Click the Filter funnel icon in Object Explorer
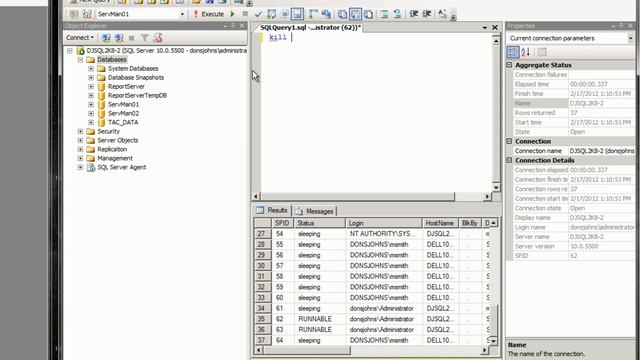640x360 pixels. 144,38
